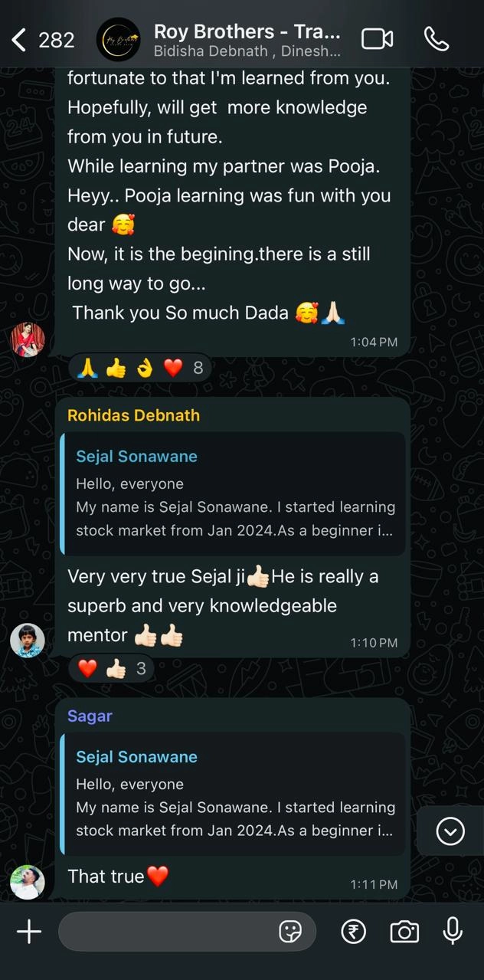The height and width of the screenshot is (980, 484).
Task: Open the attachment plus menu
Action: [29, 932]
